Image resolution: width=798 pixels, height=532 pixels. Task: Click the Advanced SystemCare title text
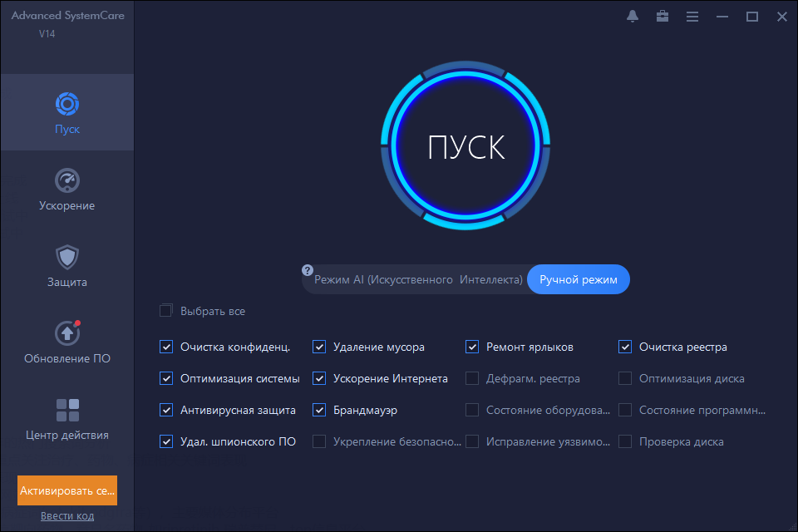67,15
